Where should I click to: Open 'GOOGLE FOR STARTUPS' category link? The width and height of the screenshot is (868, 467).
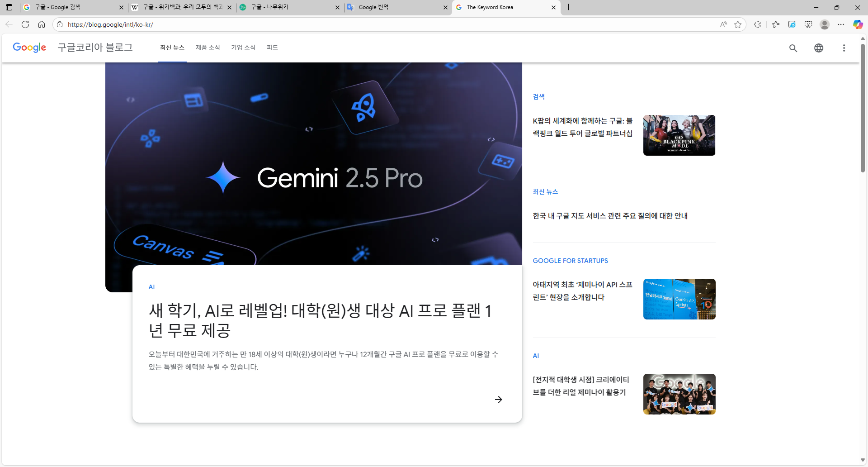pyautogui.click(x=570, y=261)
